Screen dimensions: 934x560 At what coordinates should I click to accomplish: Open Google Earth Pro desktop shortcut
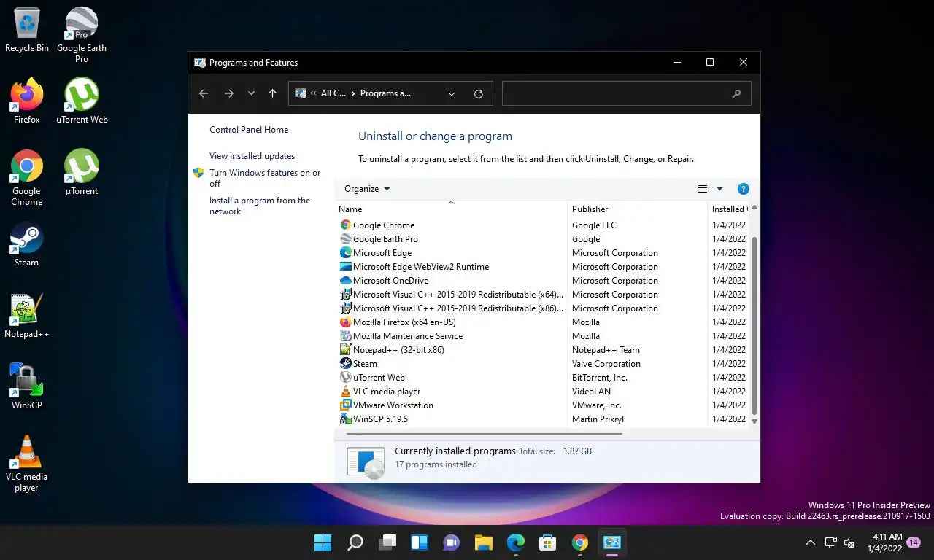82,35
